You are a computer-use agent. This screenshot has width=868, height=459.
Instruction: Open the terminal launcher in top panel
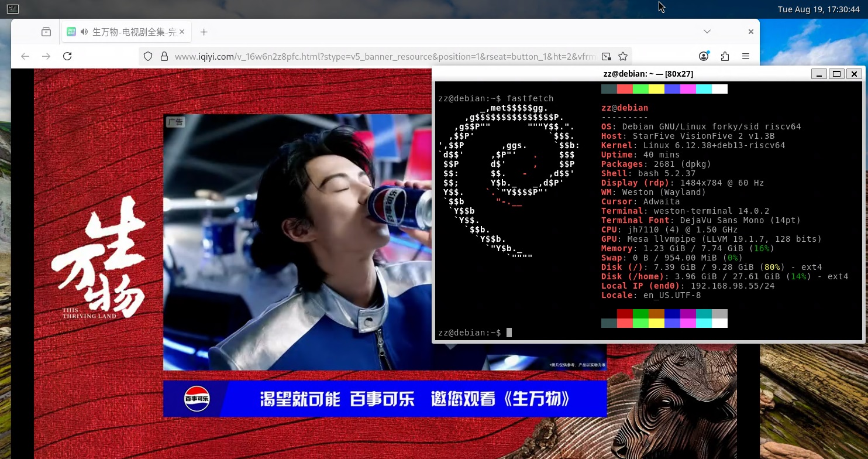[12, 9]
